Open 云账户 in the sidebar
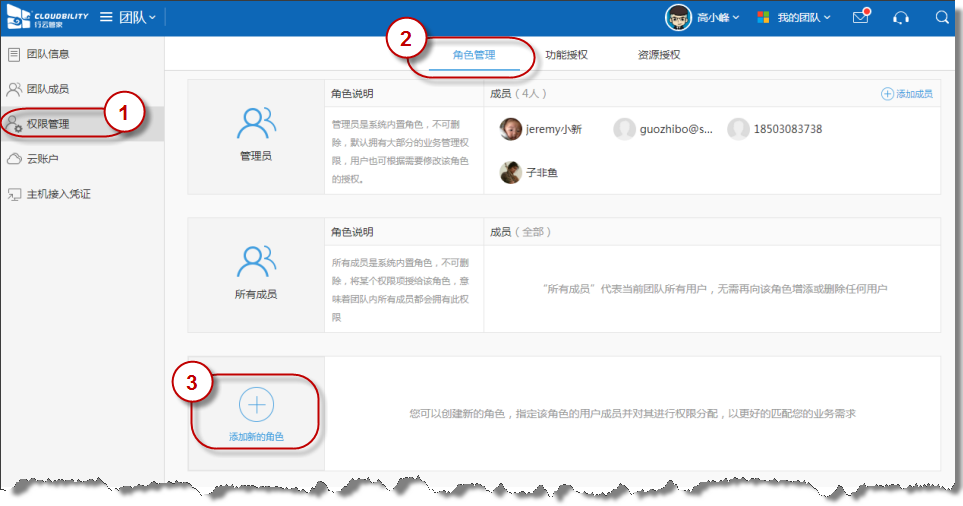This screenshot has height=506, width=963. 42,158
